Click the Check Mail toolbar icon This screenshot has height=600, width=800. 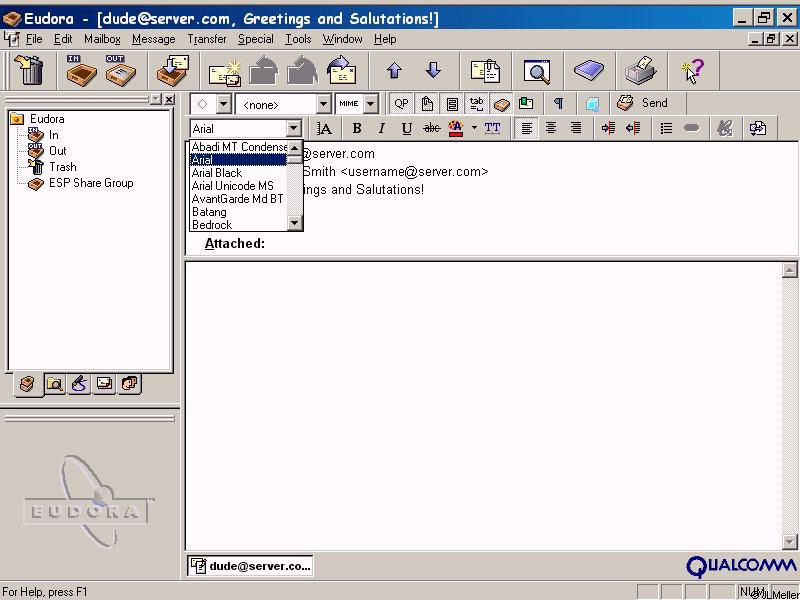click(x=173, y=70)
